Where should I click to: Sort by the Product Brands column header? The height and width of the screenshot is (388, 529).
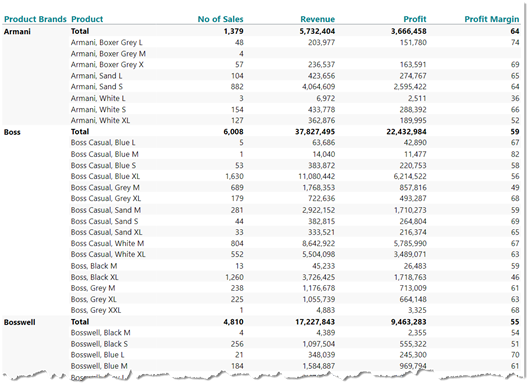pos(35,19)
